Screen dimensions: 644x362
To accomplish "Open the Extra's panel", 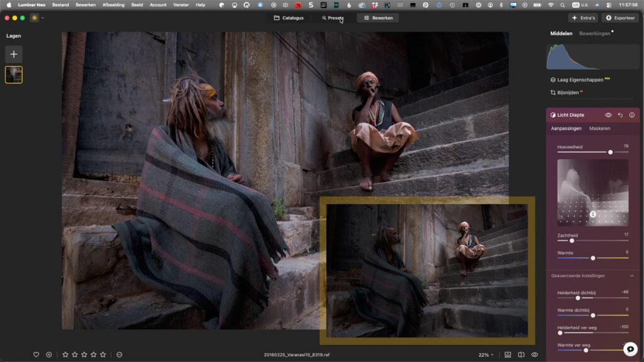I will pos(583,18).
